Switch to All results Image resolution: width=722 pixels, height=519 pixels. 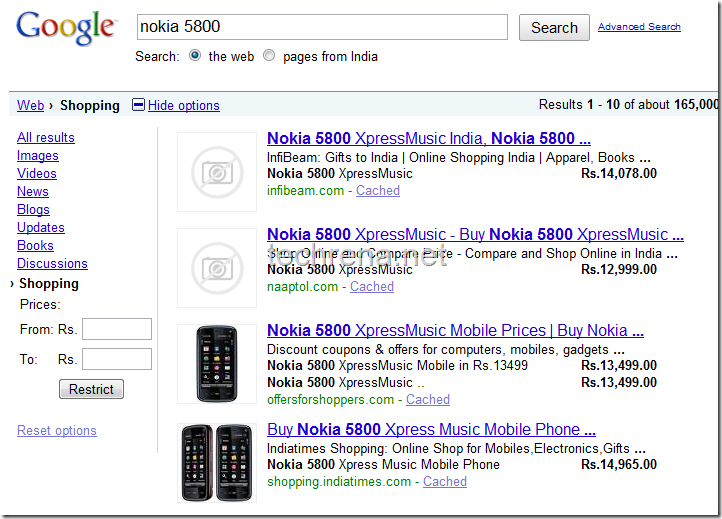[46, 137]
